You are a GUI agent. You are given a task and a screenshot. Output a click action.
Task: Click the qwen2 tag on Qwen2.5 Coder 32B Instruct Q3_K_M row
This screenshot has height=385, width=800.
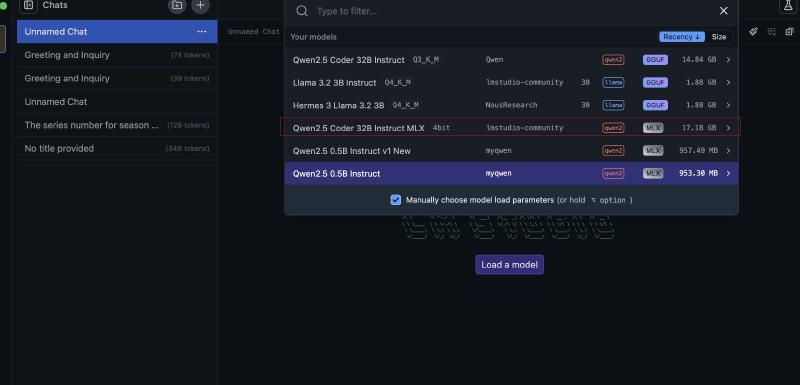tap(613, 60)
